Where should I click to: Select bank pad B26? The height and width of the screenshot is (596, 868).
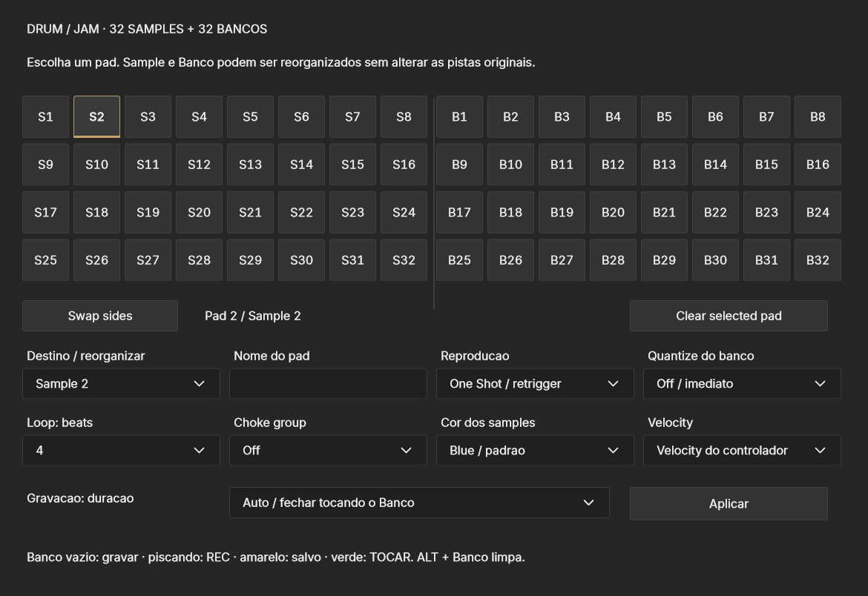point(510,260)
